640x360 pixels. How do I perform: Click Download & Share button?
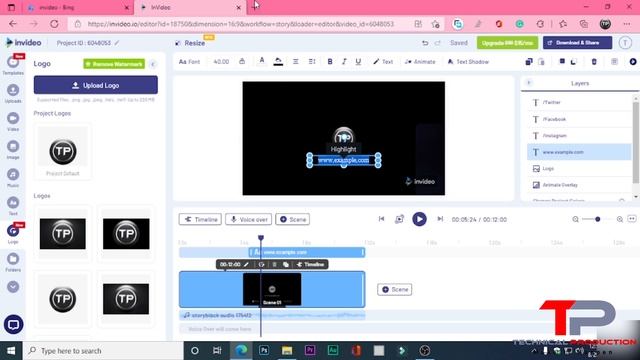coord(578,43)
